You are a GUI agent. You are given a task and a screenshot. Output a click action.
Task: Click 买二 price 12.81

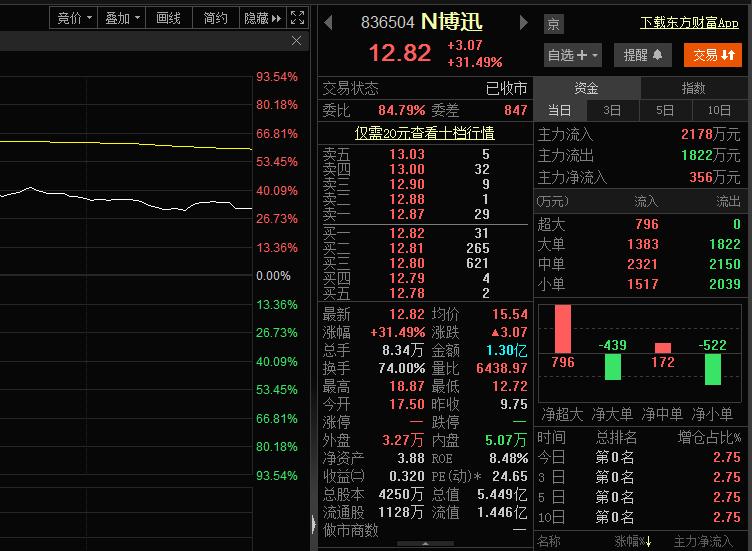point(407,248)
